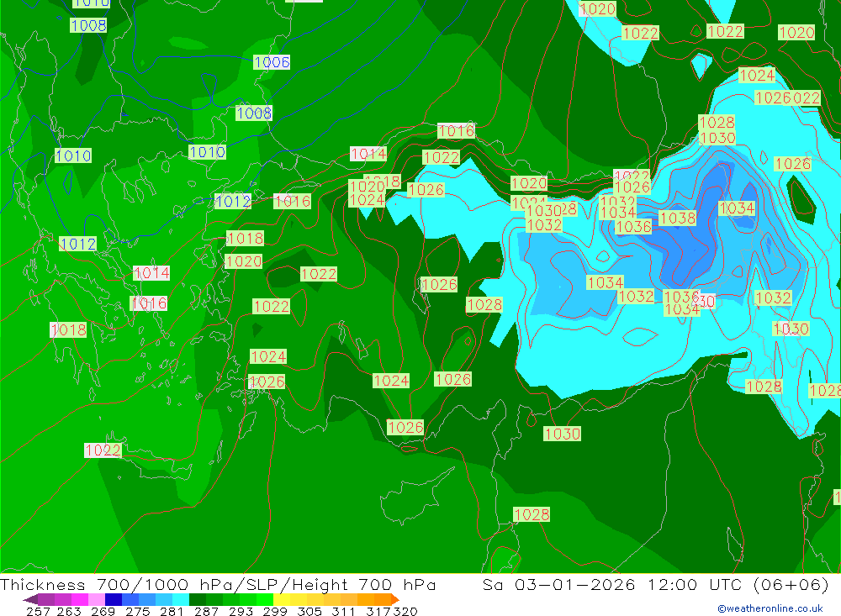The image size is (841, 616).
Task: Select the darkest green legend swatch
Action: [197, 599]
